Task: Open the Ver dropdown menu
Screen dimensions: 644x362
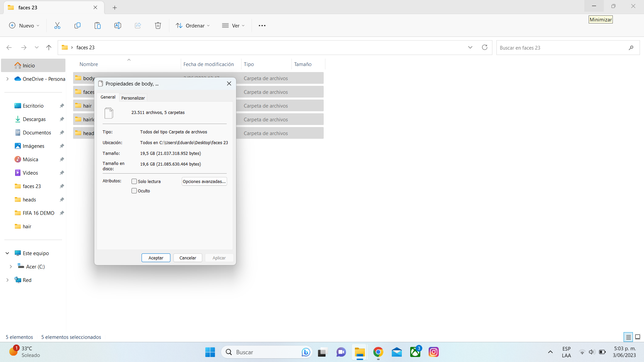Action: coord(233,25)
